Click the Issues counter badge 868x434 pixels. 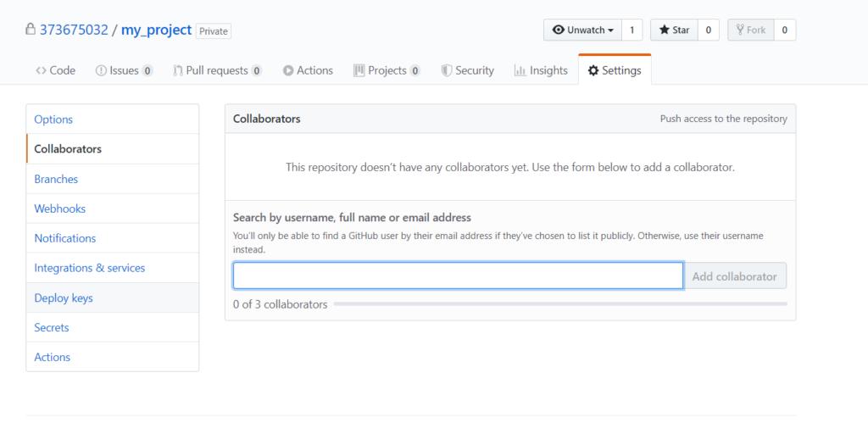[147, 70]
